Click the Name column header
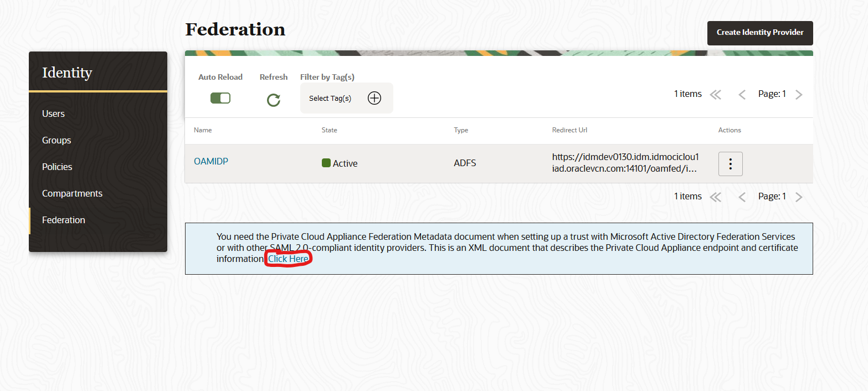The height and width of the screenshot is (391, 868). click(x=203, y=130)
